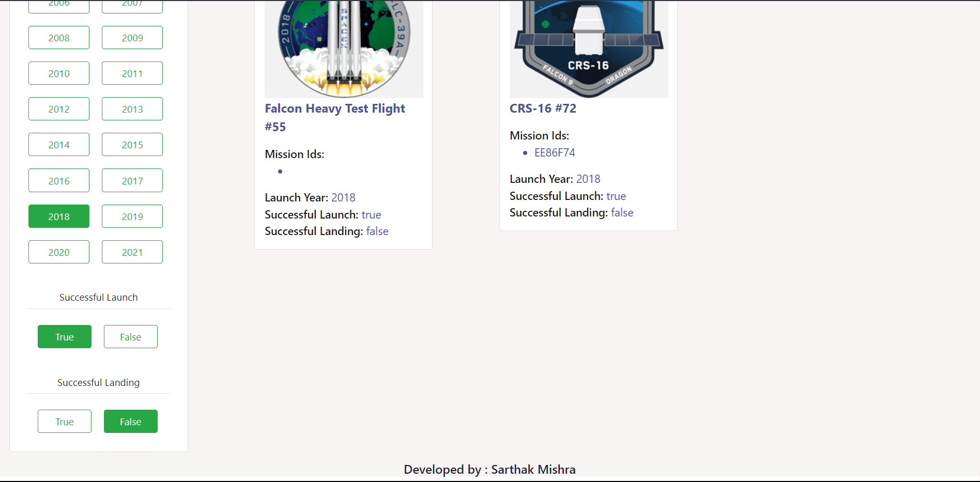Click the Falcon Heavy Test Flight #55 title

(x=335, y=118)
